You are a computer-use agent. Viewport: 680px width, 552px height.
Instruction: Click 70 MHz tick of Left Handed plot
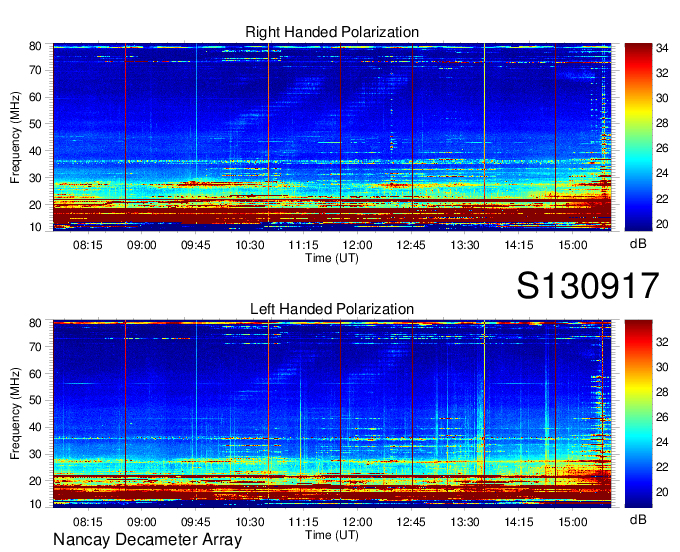(35, 346)
